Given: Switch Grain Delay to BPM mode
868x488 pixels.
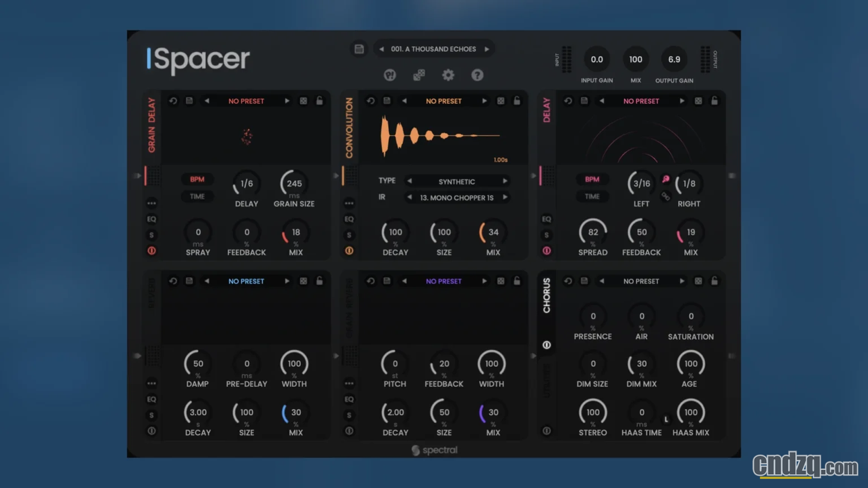Looking at the screenshot, I should (x=197, y=179).
